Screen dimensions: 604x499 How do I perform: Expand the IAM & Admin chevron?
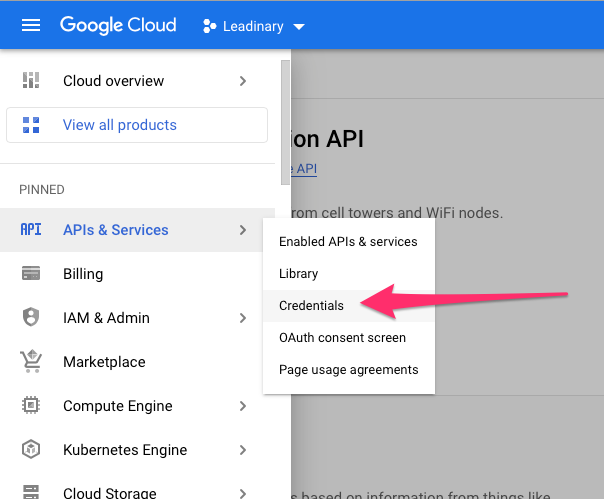pos(242,318)
